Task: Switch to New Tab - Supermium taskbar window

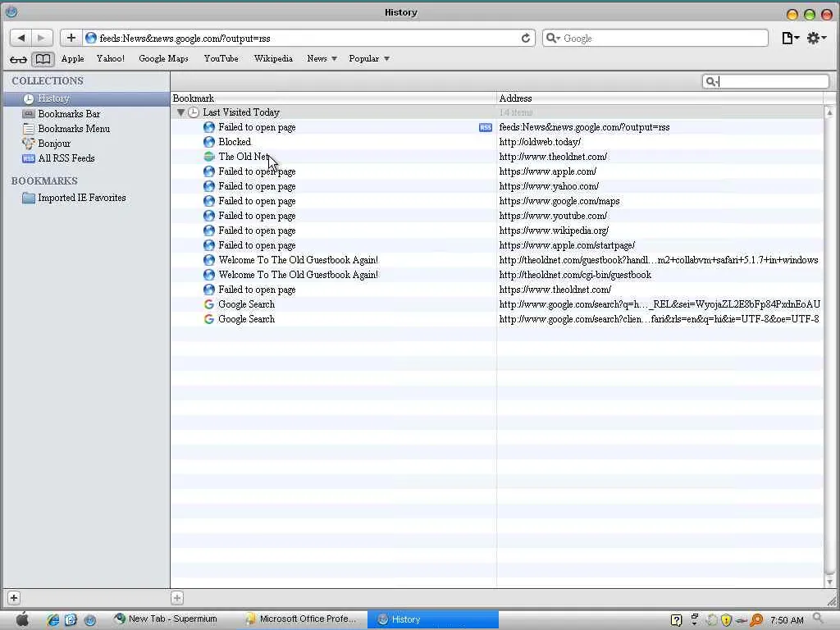Action: click(166, 619)
